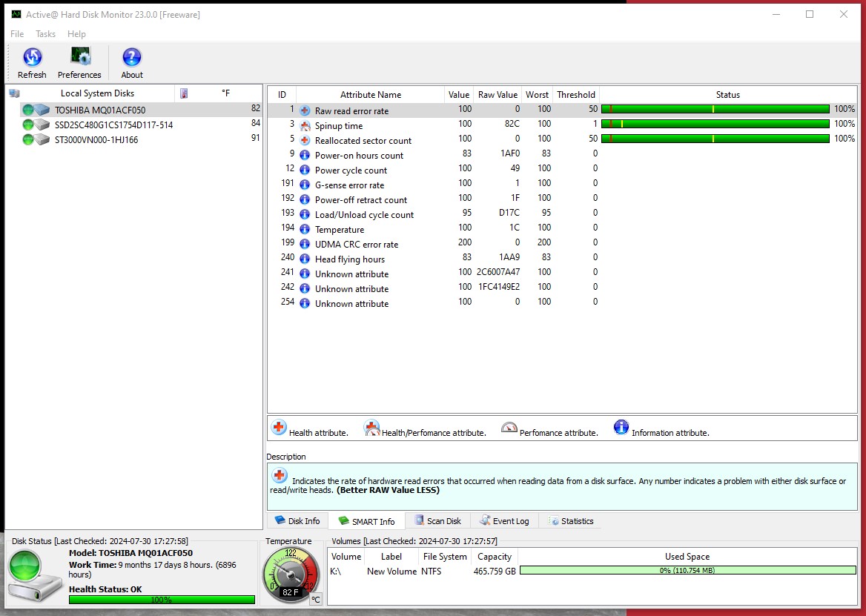Viewport: 866px width, 616px height.
Task: Click the thermometer icon above the temperature column
Action: pyautogui.click(x=184, y=93)
